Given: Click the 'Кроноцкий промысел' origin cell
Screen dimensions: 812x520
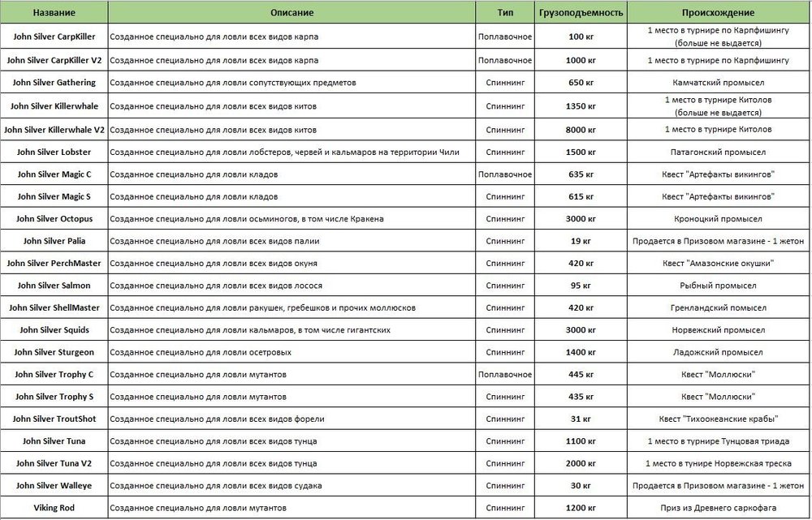Looking at the screenshot, I should [x=718, y=219].
